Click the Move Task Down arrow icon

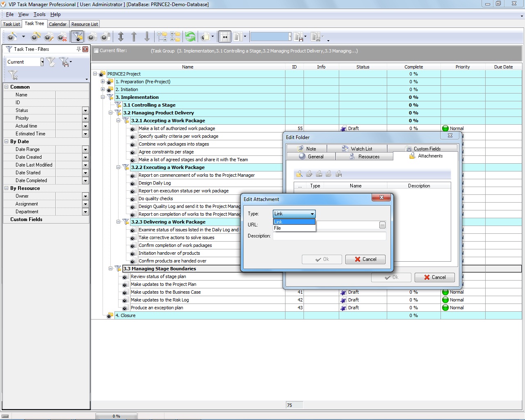[x=147, y=37]
